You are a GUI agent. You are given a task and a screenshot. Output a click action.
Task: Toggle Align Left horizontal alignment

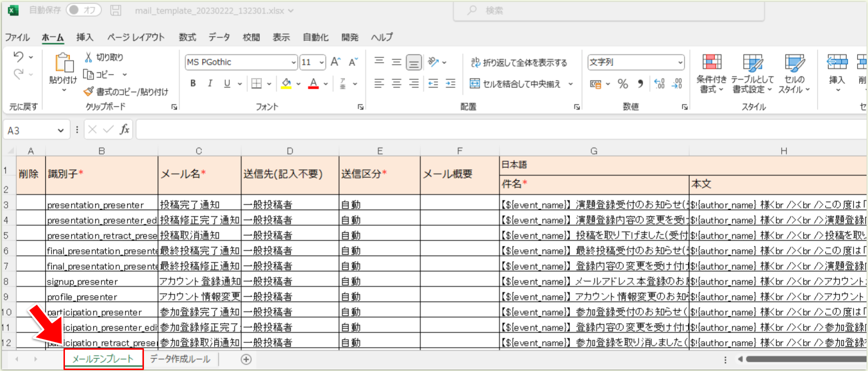pos(379,83)
